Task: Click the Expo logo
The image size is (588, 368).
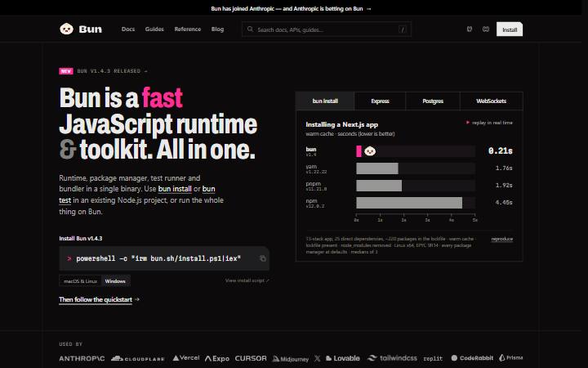Action: pyautogui.click(x=217, y=359)
